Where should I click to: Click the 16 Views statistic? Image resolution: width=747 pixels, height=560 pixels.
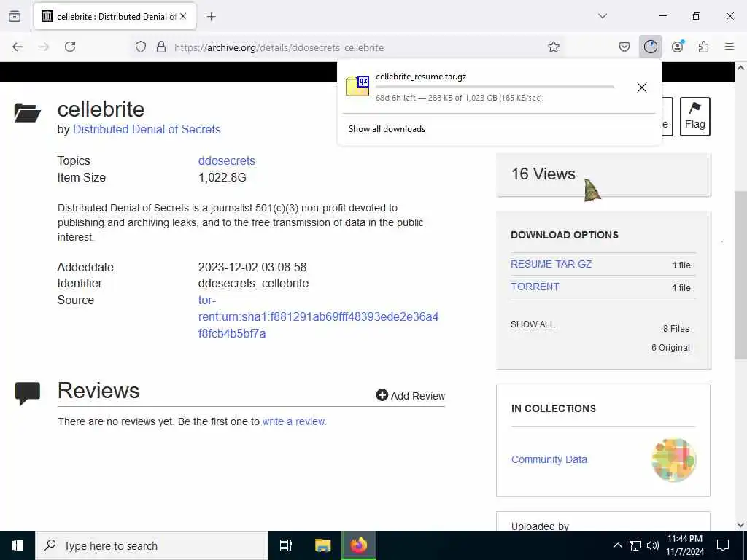(543, 174)
